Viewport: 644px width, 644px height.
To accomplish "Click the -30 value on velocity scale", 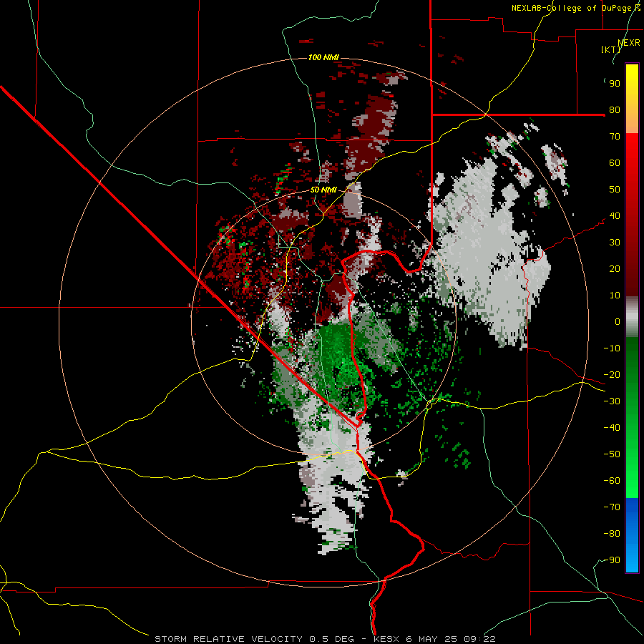I will coord(612,401).
